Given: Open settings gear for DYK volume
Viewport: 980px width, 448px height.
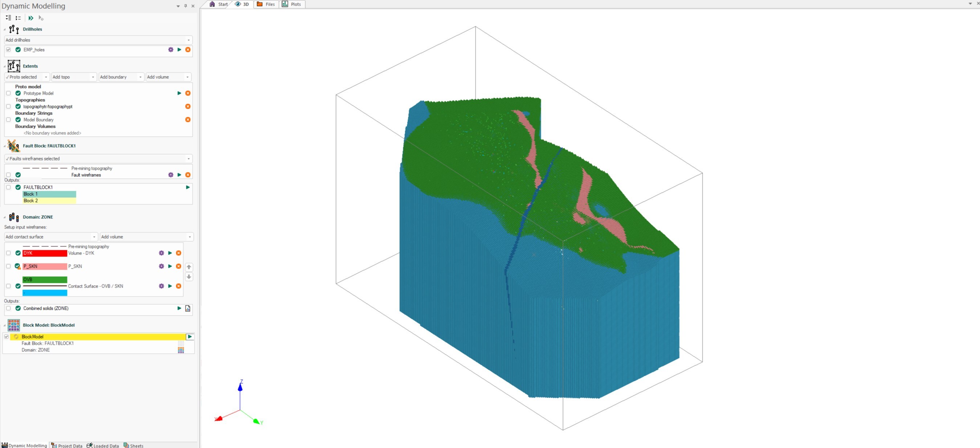Looking at the screenshot, I should pos(161,253).
